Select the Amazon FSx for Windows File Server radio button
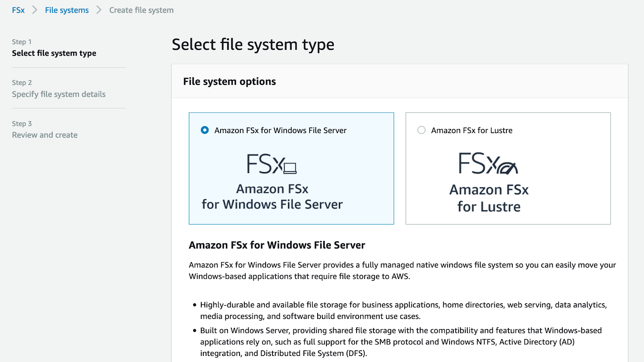This screenshot has width=644, height=362. pos(205,130)
